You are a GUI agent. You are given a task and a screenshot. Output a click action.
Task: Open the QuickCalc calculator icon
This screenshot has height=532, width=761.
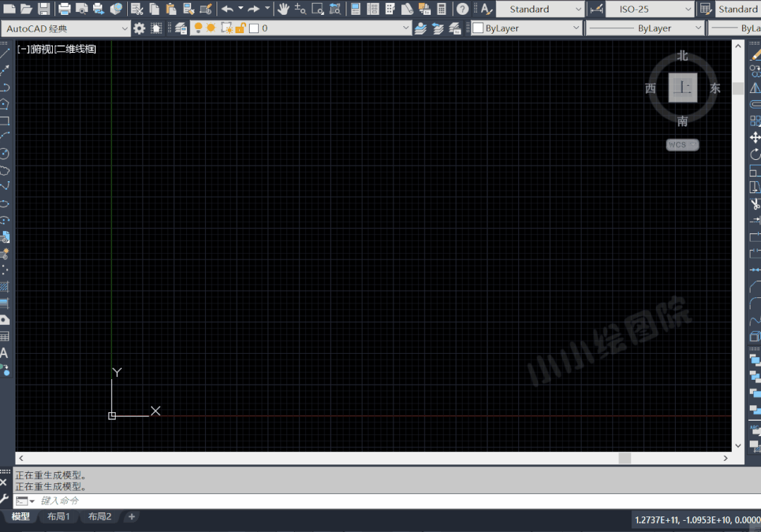[442, 8]
